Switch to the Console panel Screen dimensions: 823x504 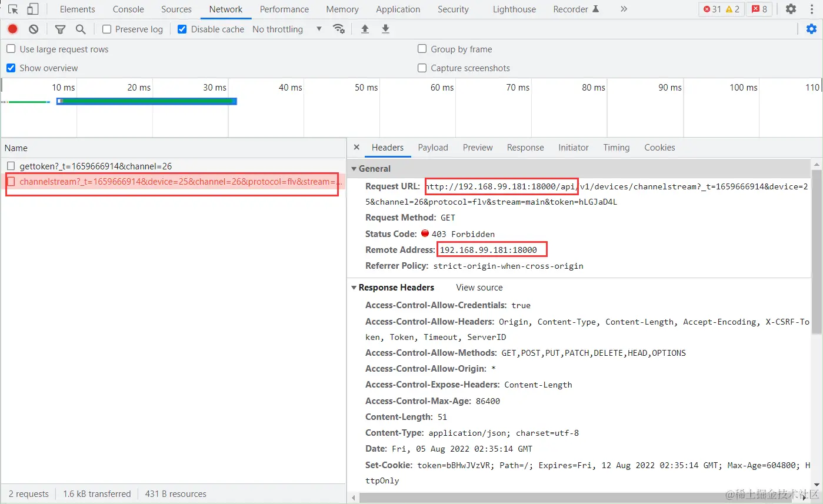point(128,9)
